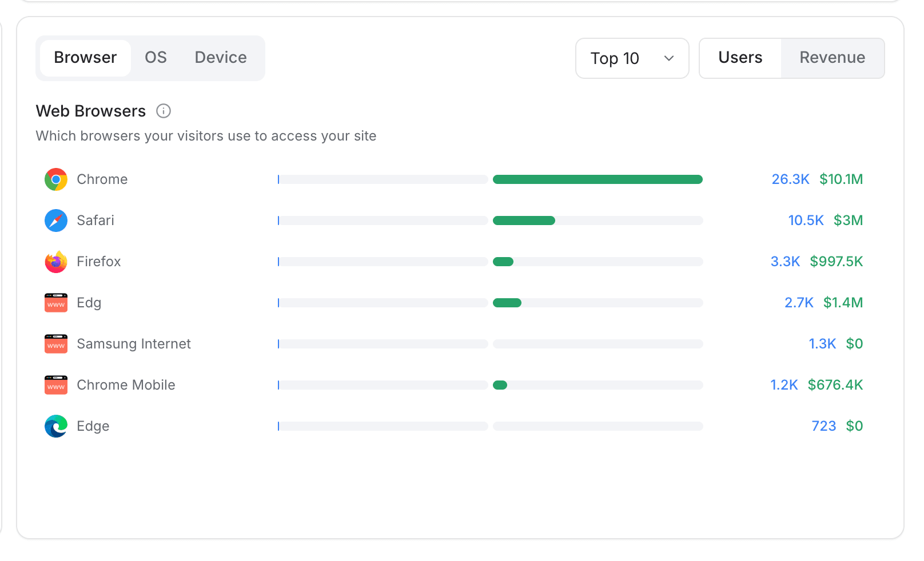Viewport: 924px width, 561px height.
Task: Click the Firefox logo icon
Action: click(x=56, y=262)
